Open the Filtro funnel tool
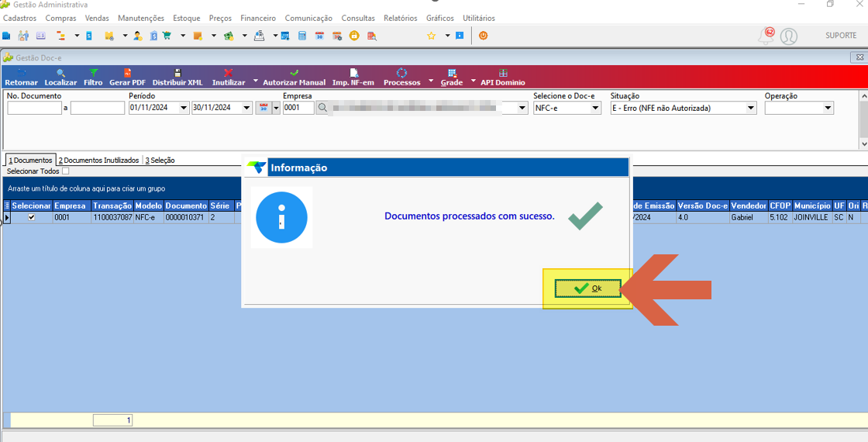This screenshot has width=868, height=442. tap(94, 78)
